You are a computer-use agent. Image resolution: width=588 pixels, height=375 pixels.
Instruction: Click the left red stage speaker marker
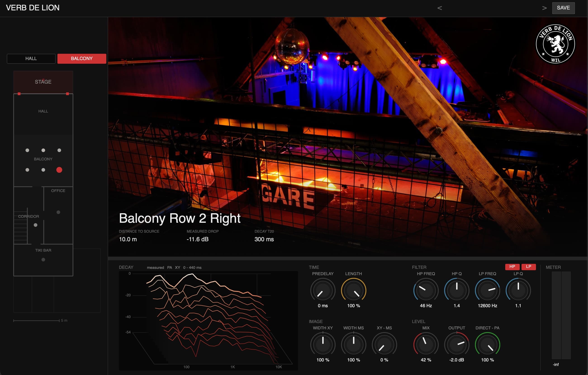(19, 94)
